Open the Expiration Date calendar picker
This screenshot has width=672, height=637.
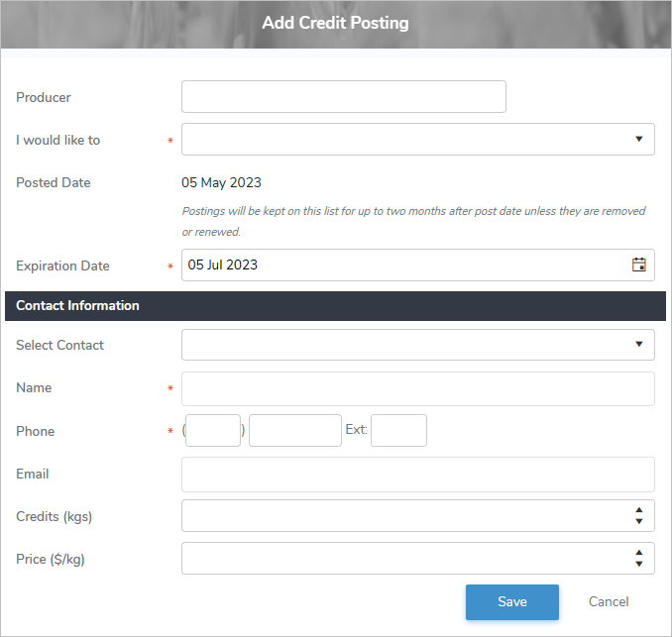click(x=638, y=265)
